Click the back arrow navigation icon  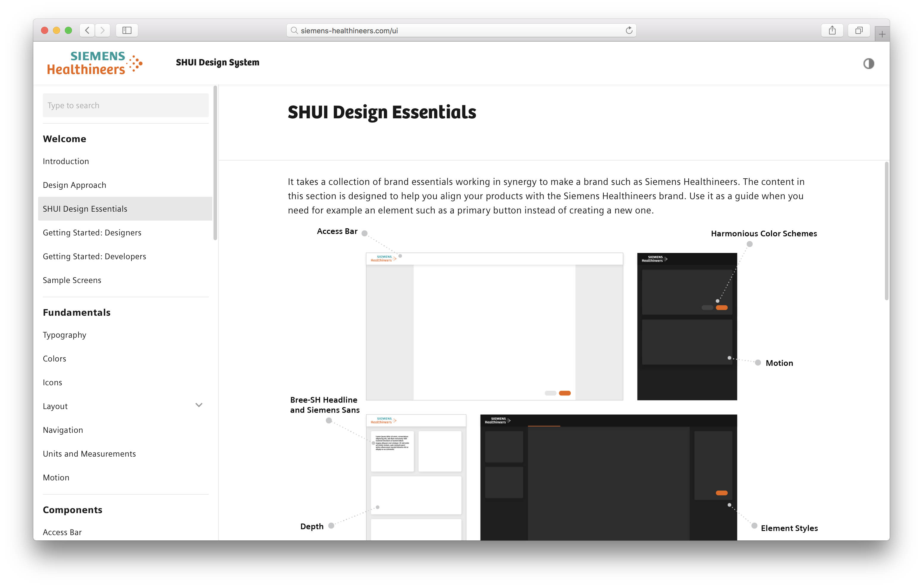[x=88, y=30]
